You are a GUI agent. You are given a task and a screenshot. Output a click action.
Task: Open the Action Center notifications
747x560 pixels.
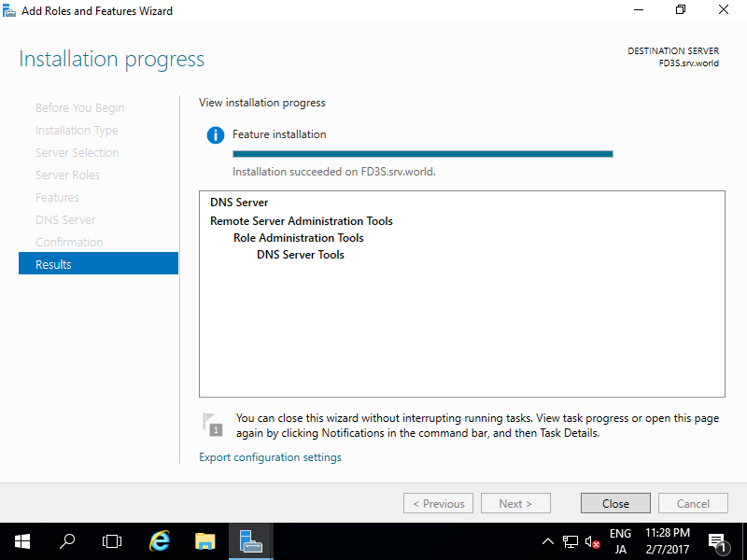point(718,541)
